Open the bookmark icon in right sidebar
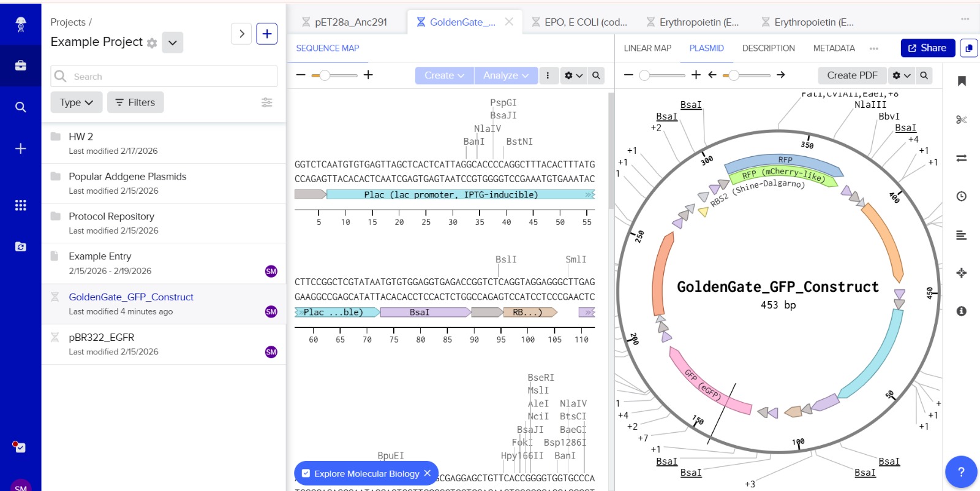 [962, 82]
